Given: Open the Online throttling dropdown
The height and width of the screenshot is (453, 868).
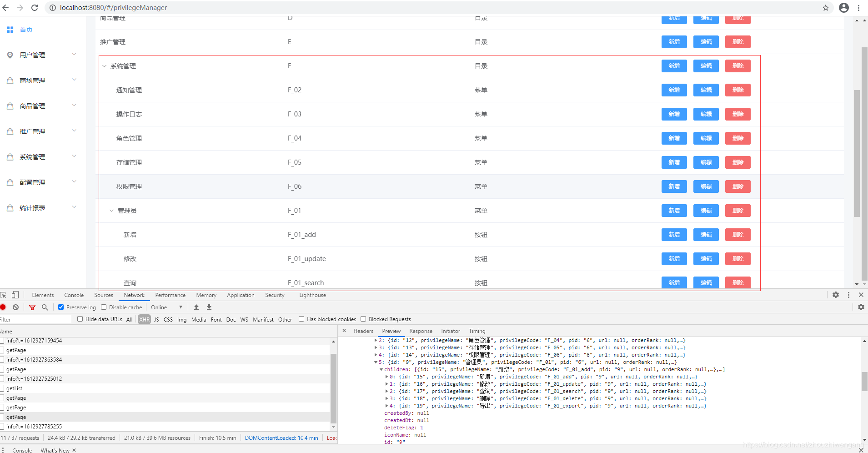Looking at the screenshot, I should [166, 307].
